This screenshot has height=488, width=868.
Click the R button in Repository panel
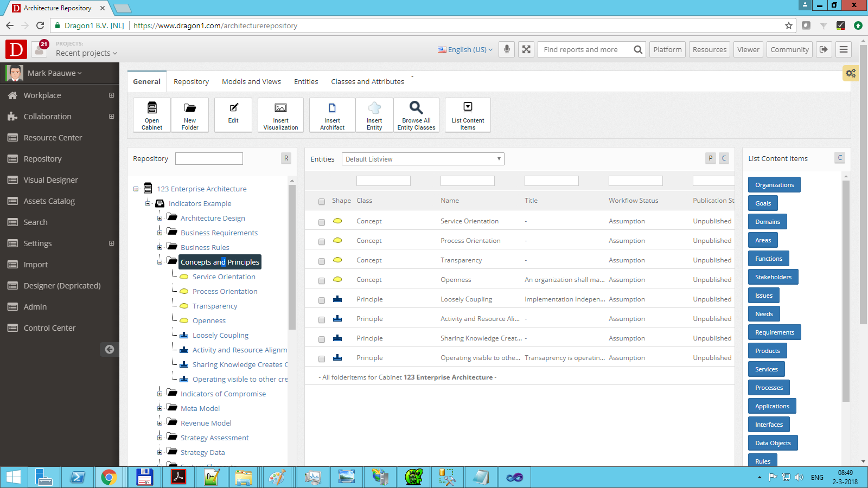286,158
